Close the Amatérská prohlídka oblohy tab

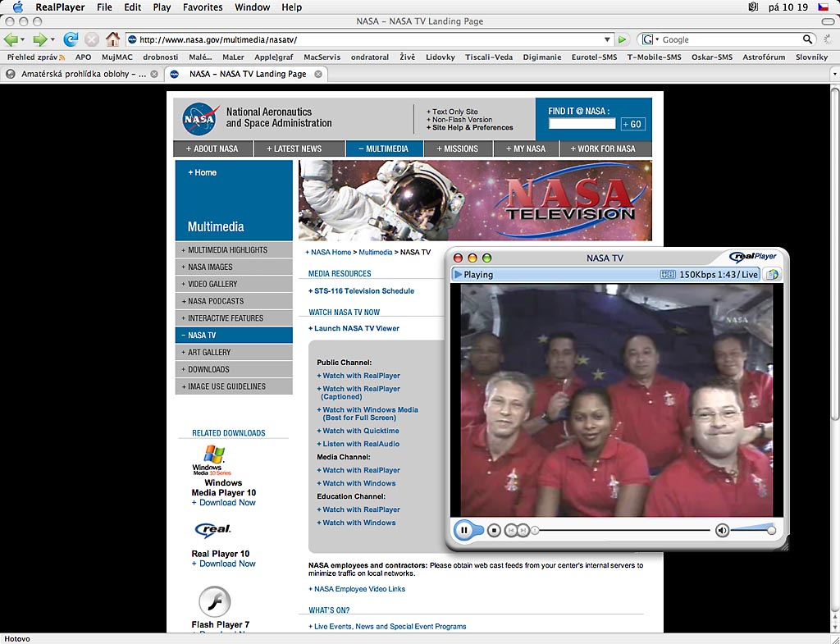tap(154, 74)
